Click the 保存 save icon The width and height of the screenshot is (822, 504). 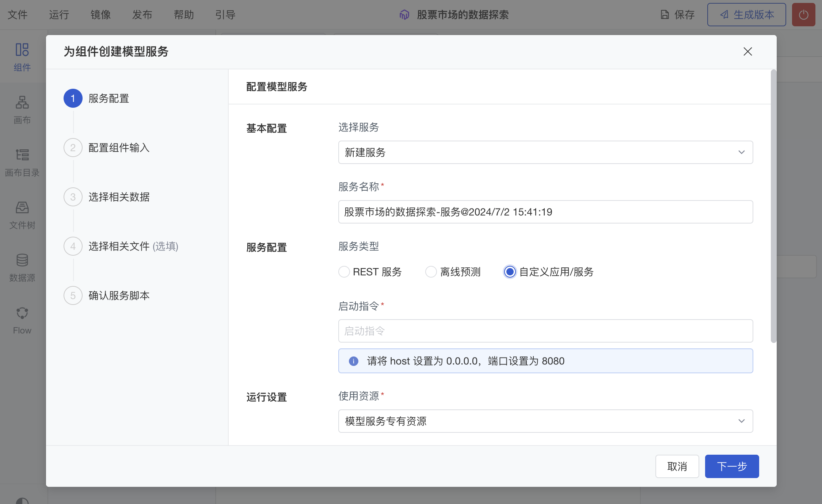click(665, 15)
